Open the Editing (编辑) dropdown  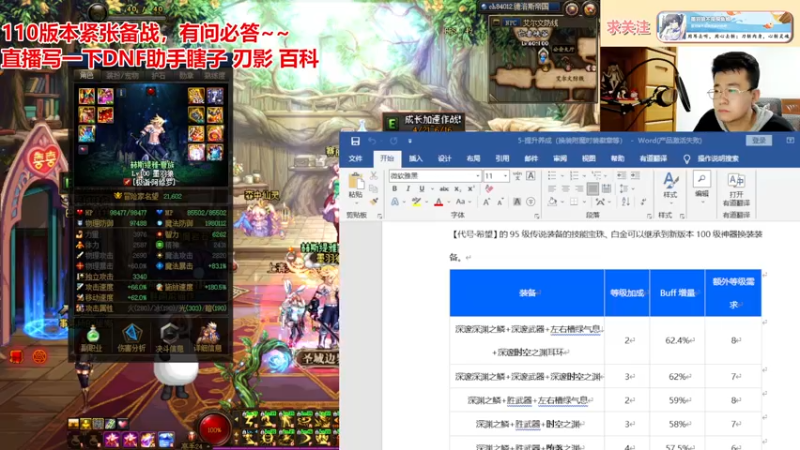tap(702, 186)
